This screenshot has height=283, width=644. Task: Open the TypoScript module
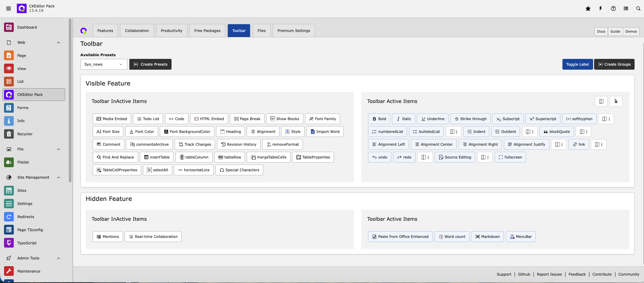27,243
